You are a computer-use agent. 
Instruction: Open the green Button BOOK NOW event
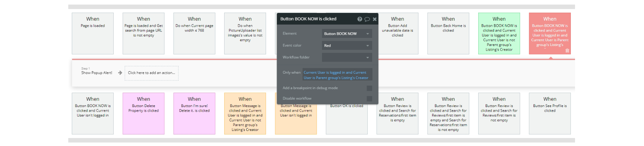[499, 33]
